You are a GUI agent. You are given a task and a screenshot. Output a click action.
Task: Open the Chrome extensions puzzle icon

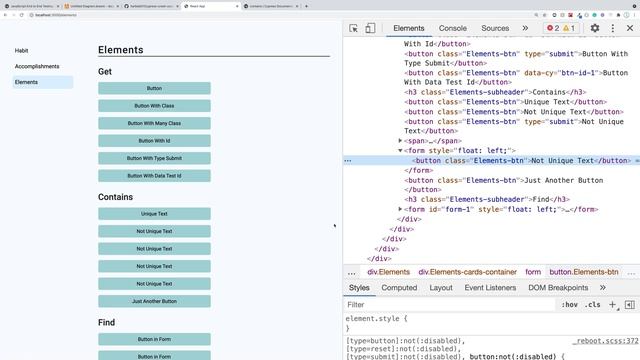click(x=618, y=15)
